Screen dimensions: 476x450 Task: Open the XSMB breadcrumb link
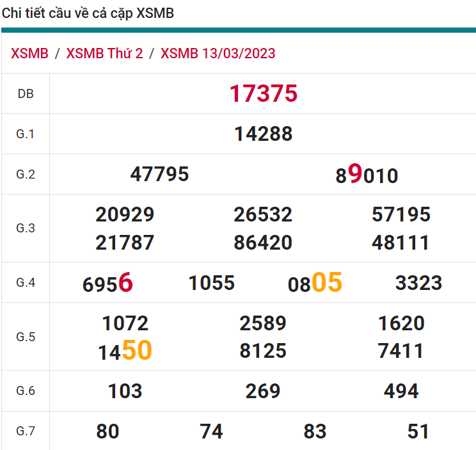(29, 53)
